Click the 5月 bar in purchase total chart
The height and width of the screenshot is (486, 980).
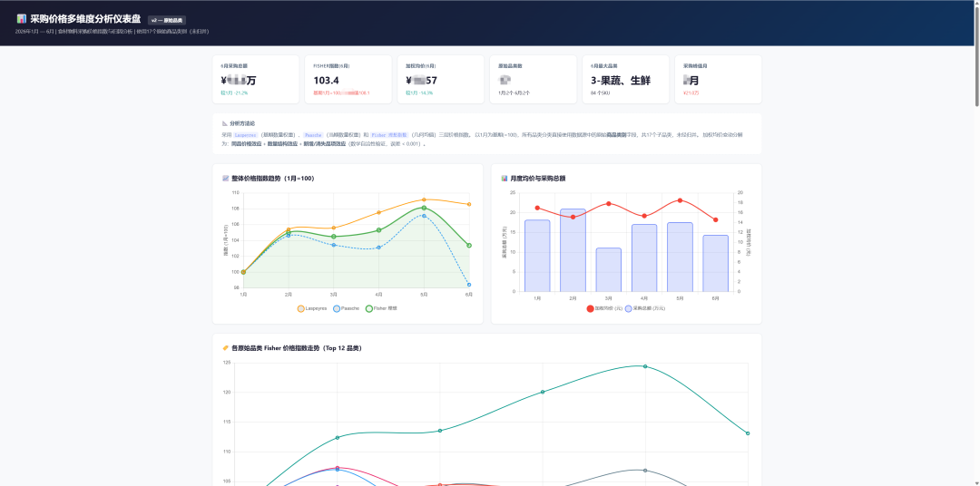click(x=680, y=257)
